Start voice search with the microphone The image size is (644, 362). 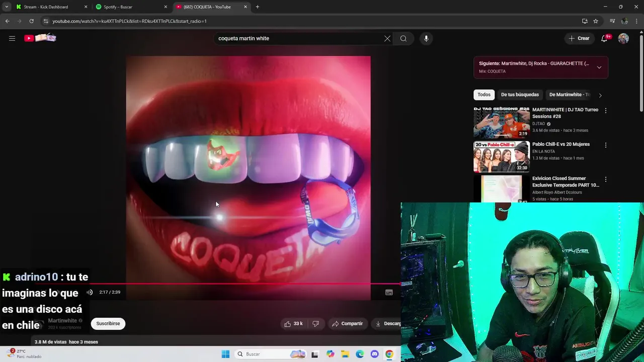point(426,38)
